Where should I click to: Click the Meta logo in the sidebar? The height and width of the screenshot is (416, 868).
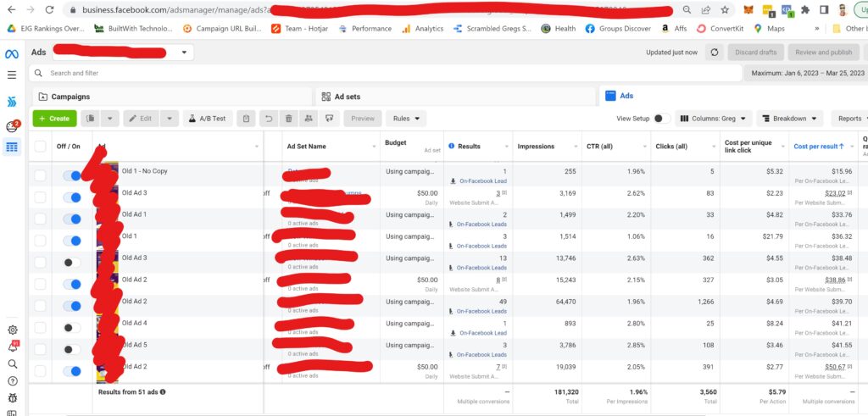[12, 53]
